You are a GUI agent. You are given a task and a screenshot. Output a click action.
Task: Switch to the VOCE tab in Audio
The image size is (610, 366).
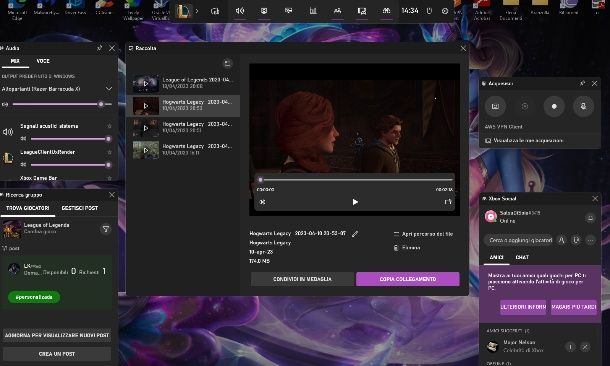(43, 61)
